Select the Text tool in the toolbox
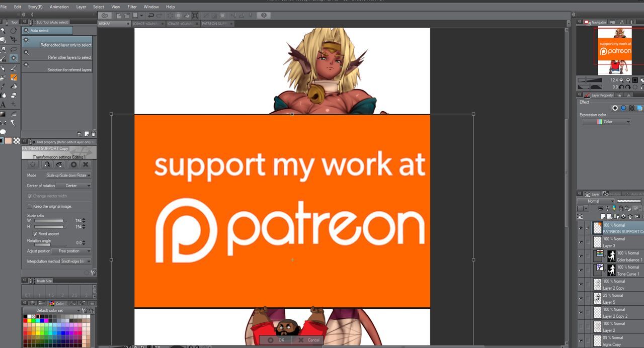This screenshot has height=348, width=644. click(x=3, y=105)
